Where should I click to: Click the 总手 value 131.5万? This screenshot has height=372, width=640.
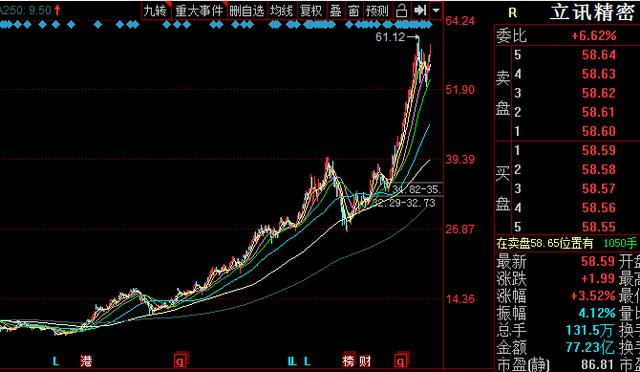(590, 330)
